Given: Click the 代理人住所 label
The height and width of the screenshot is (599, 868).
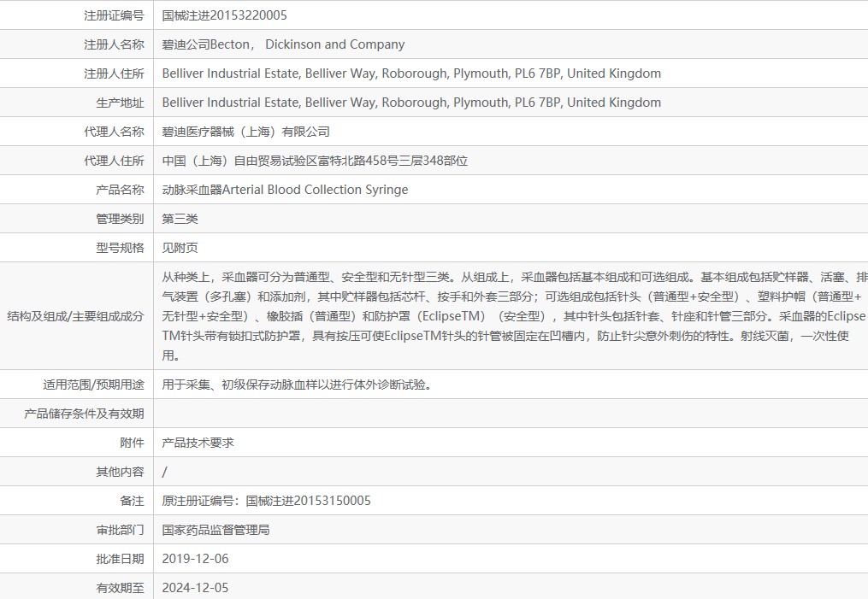Looking at the screenshot, I should 114,161.
